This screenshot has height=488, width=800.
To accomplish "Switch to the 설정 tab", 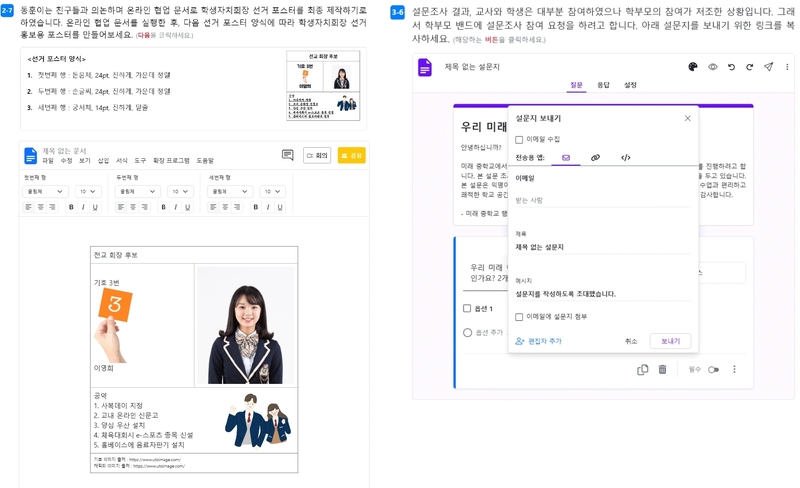I will point(630,85).
